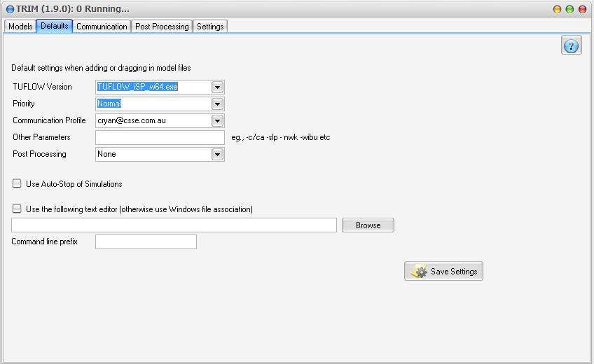
Task: Click the text editor path input box
Action: [x=174, y=225]
